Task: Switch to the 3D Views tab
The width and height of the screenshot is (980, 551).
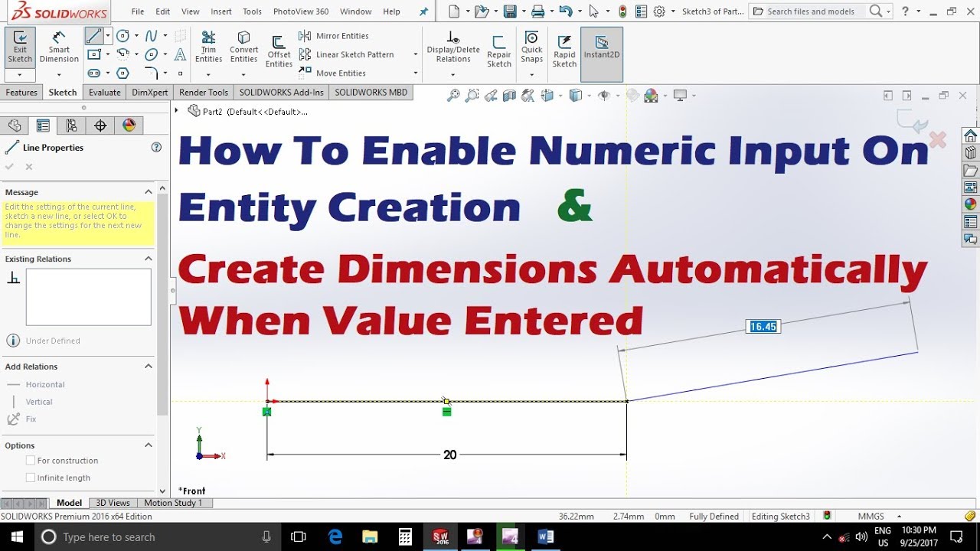Action: coord(113,503)
